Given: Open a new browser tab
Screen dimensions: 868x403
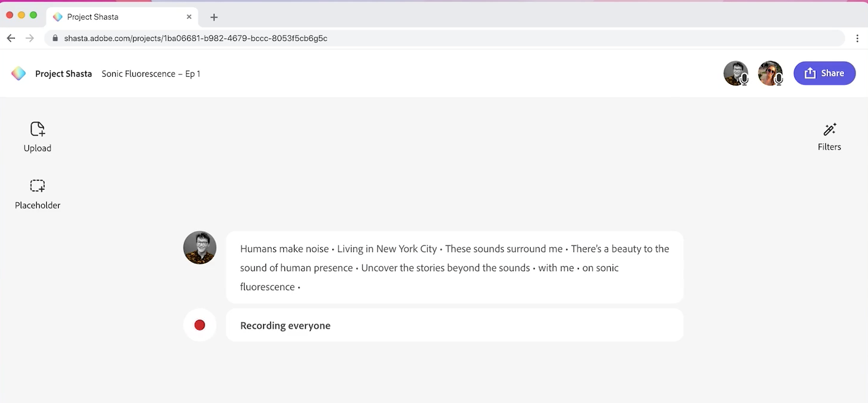Looking at the screenshot, I should point(214,17).
